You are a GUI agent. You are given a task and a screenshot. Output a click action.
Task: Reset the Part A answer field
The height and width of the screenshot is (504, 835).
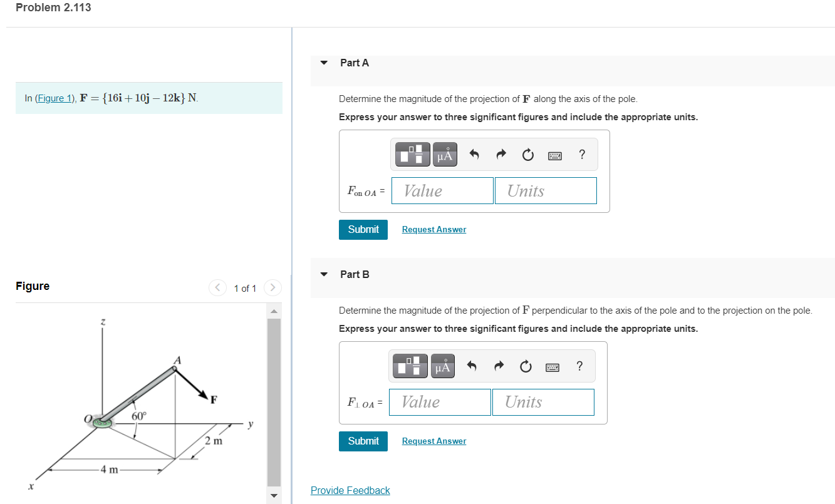click(528, 155)
